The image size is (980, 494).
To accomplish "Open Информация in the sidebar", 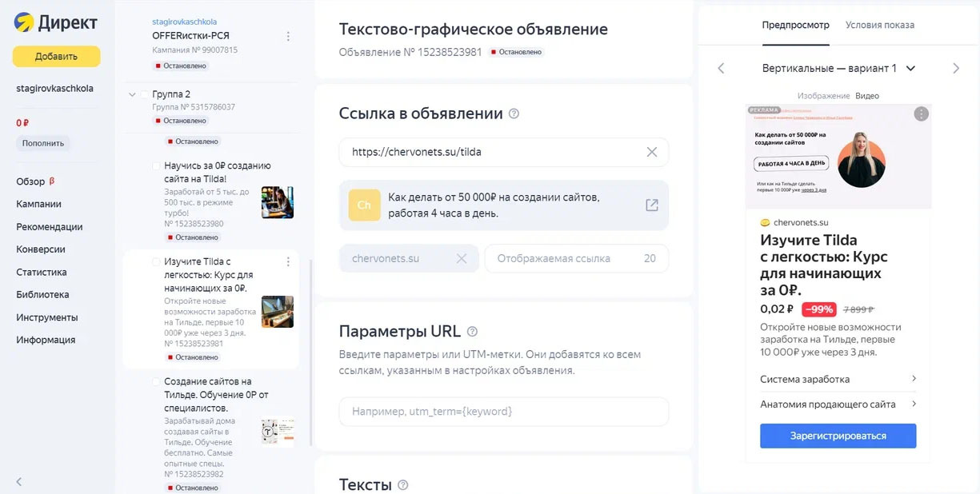I will point(46,340).
